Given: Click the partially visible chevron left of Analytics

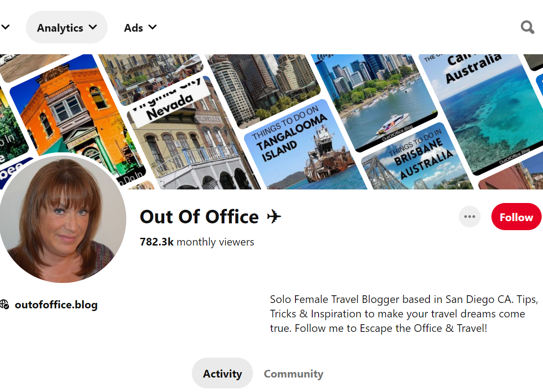Looking at the screenshot, I should point(5,27).
